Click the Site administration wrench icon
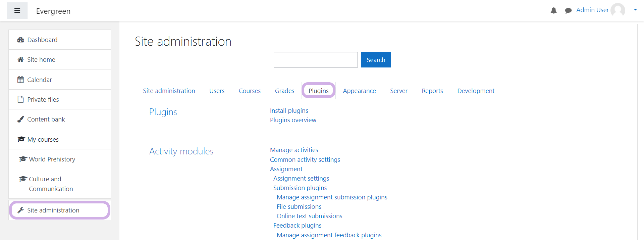Image resolution: width=644 pixels, height=240 pixels. (x=20, y=210)
